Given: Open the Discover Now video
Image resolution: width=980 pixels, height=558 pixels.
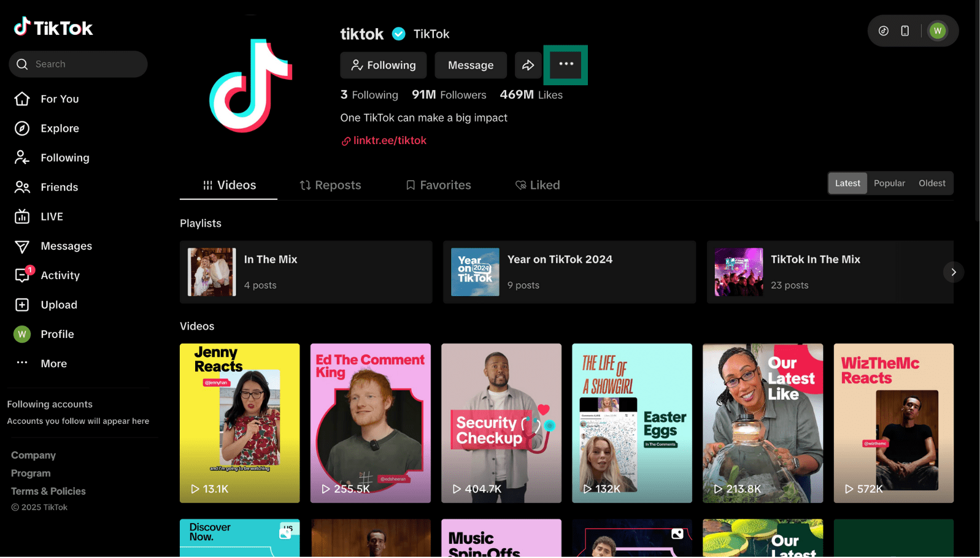Looking at the screenshot, I should (240, 538).
